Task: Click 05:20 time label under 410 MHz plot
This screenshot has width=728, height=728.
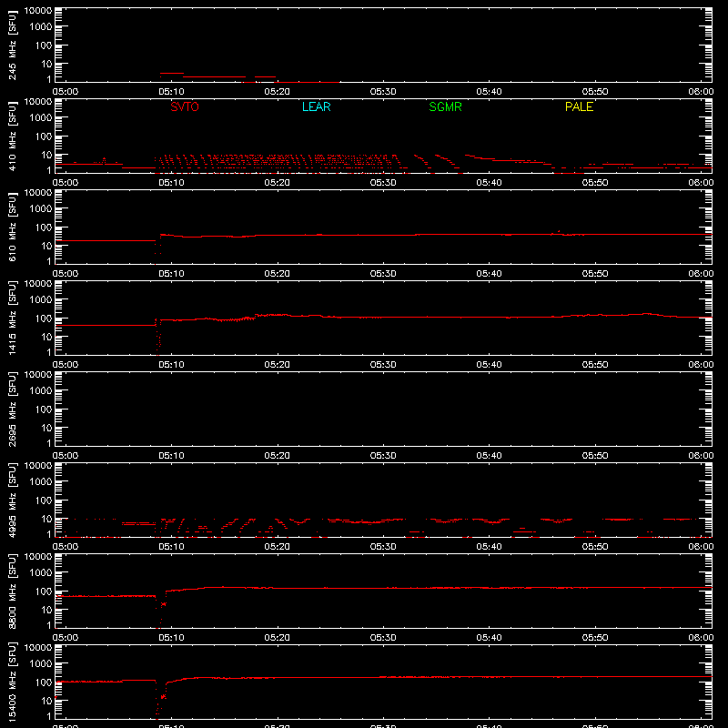Action: click(x=278, y=183)
